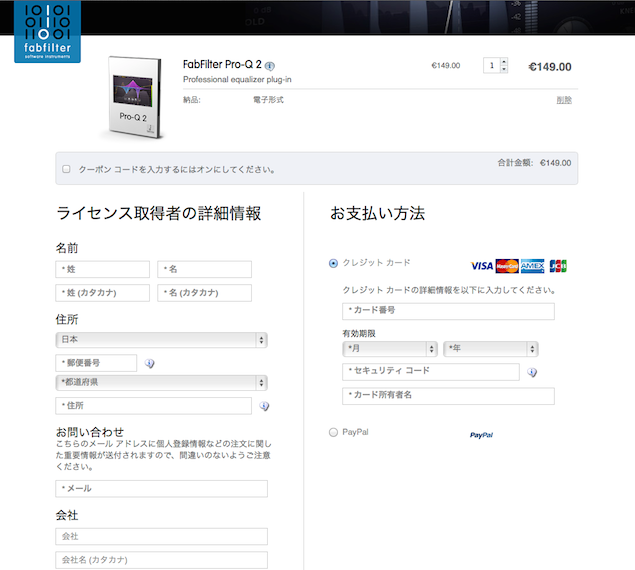The height and width of the screenshot is (570, 635).
Task: Open the 年 expiry year dropdown
Action: 491,349
